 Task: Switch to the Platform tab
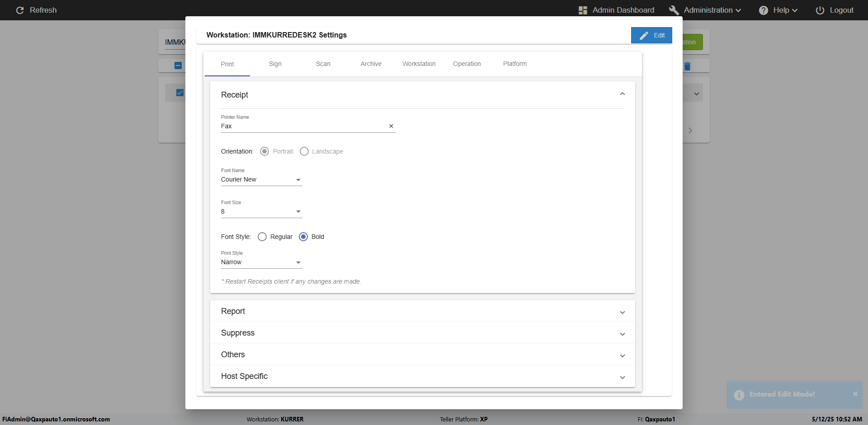514,64
